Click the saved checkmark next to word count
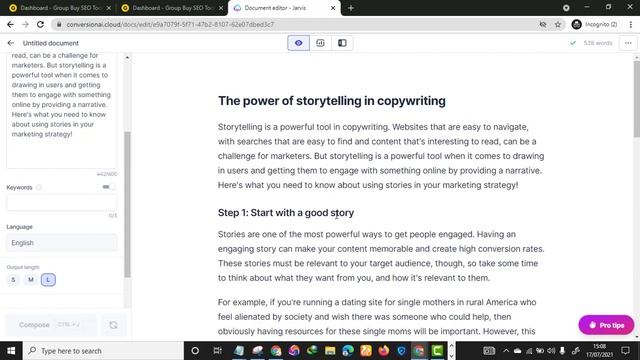 coord(573,43)
